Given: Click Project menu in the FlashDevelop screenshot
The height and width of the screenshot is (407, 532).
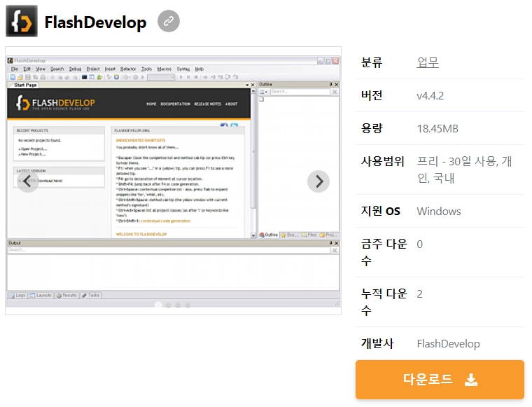Looking at the screenshot, I should coord(93,69).
